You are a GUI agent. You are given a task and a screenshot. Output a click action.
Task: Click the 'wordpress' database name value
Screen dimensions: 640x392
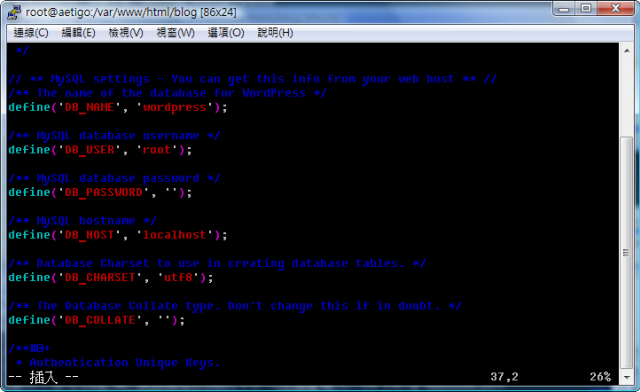coord(175,108)
